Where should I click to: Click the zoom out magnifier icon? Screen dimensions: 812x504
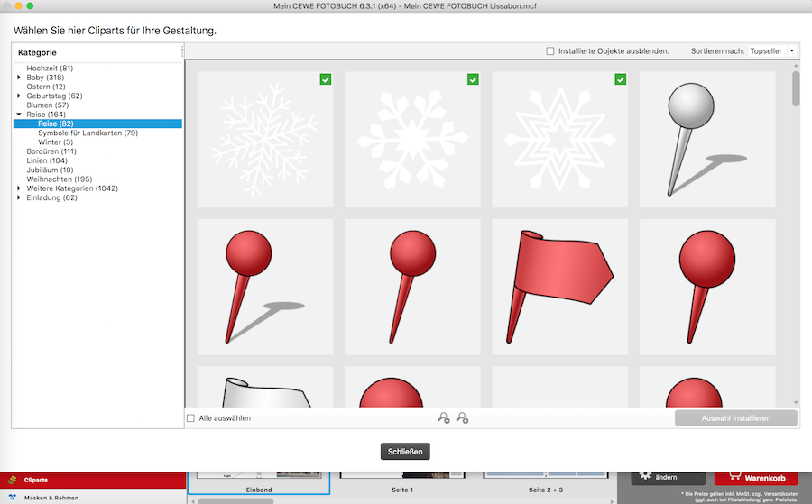(x=443, y=417)
